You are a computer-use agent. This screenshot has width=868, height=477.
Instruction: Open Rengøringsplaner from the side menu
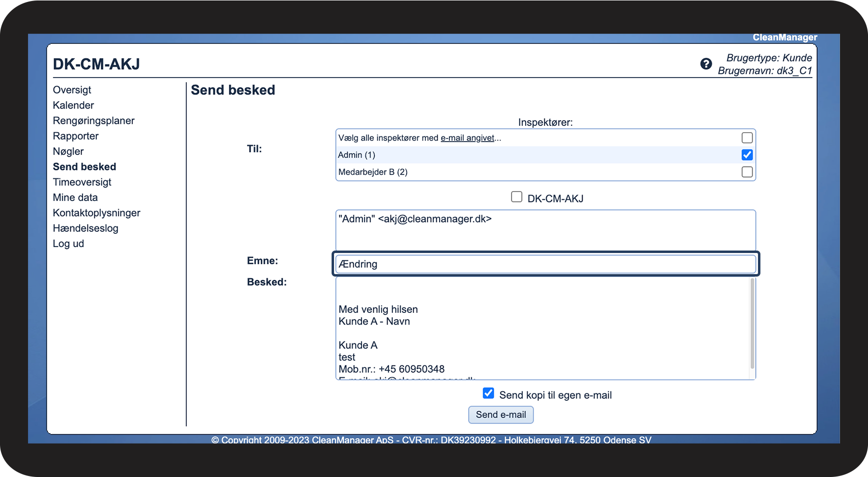pyautogui.click(x=93, y=121)
